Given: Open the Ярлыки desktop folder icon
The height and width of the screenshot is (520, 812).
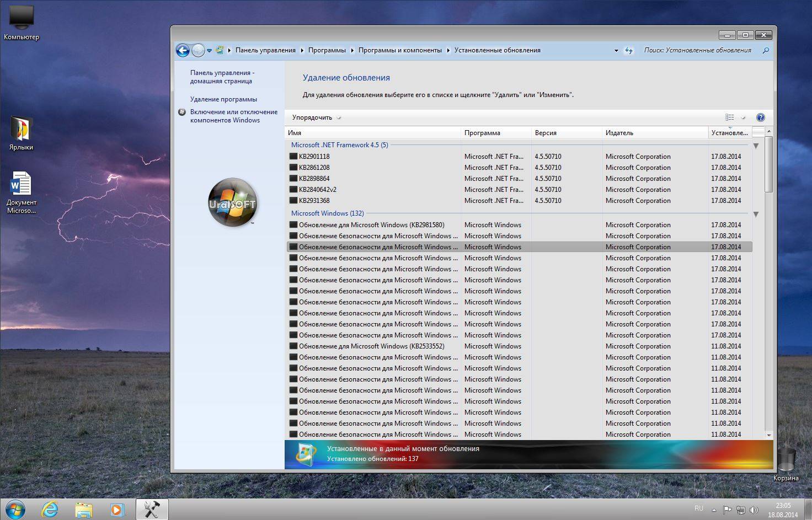Looking at the screenshot, I should [22, 133].
